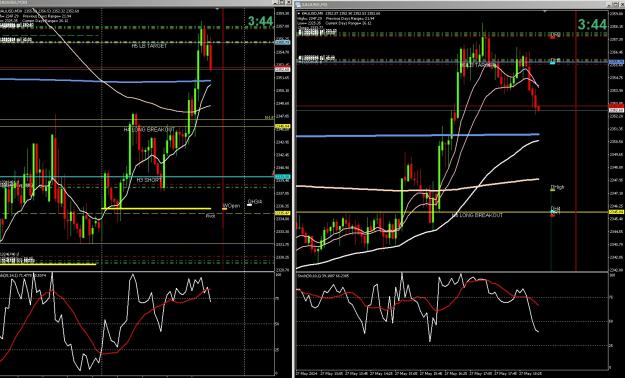
Task: Click the 3:44 countdown timer on left chart
Action: pos(261,21)
